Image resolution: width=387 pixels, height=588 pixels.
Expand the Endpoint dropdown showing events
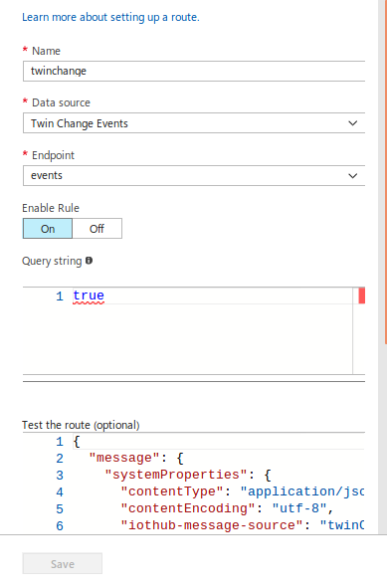pyautogui.click(x=194, y=175)
